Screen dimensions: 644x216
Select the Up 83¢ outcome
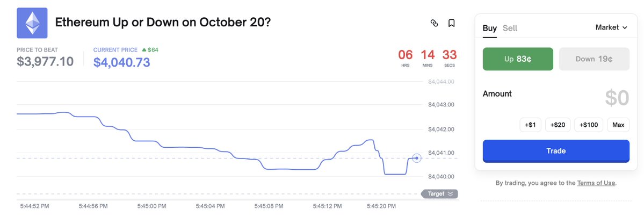(x=518, y=59)
